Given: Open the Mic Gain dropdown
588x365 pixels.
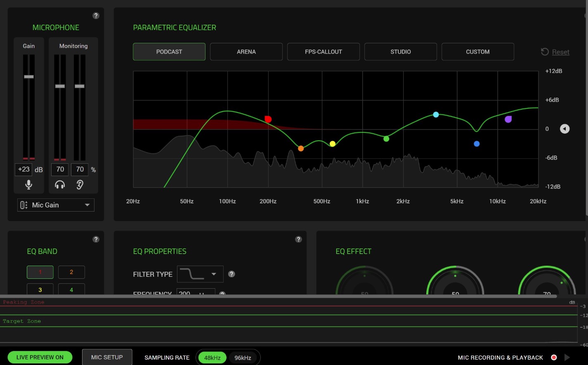Looking at the screenshot, I should 56,205.
